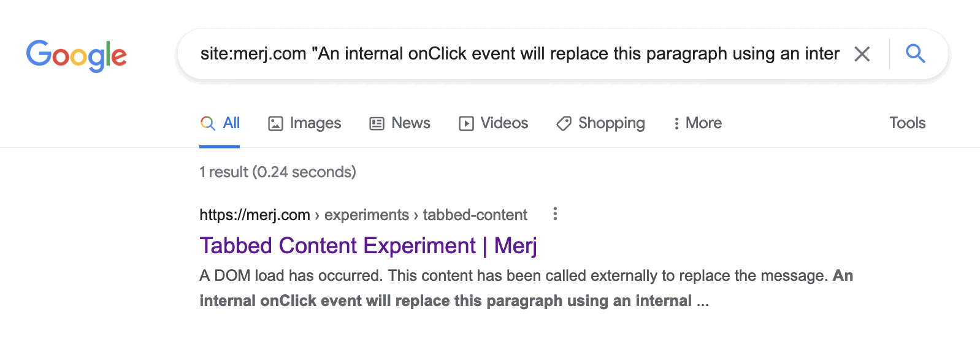Click the News tab newspaper icon
The image size is (980, 347).
[377, 124]
